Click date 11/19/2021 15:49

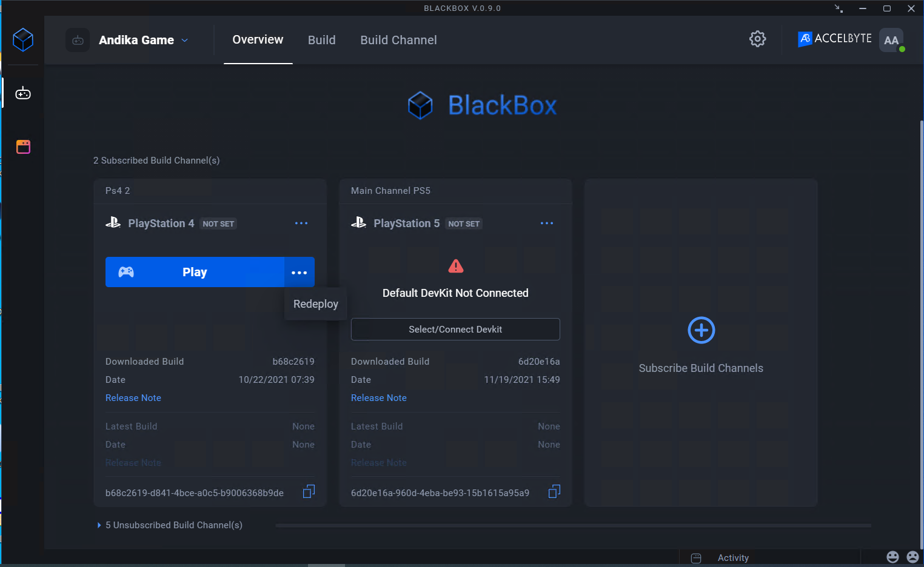[x=522, y=380]
